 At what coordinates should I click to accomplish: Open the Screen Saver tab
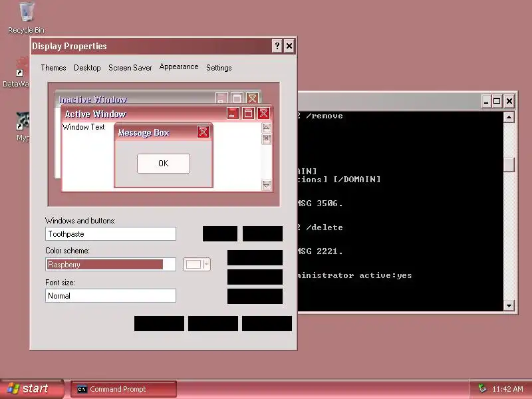(x=130, y=68)
